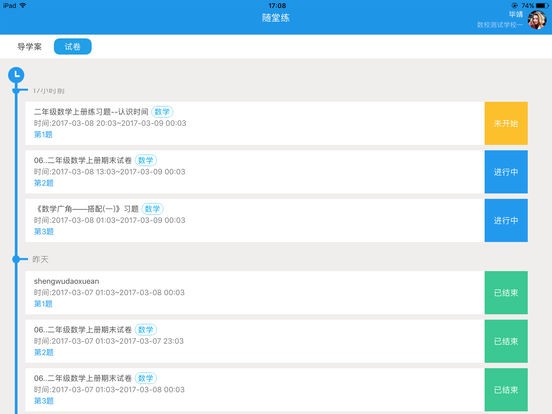Tap 已结束 for exam ending 2017-03-07 23:03
This screenshot has width=552, height=414.
506,341
